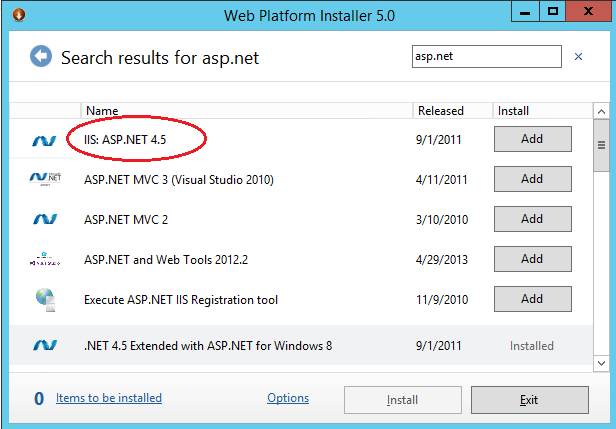Click the IIS: ASP.NET 4.5 row icon
The image size is (616, 429).
click(44, 141)
